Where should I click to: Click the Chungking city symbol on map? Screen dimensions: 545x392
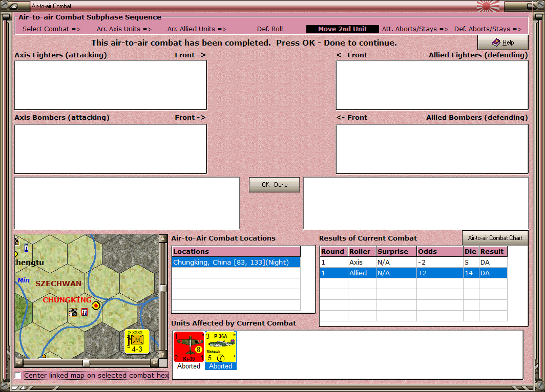click(96, 306)
